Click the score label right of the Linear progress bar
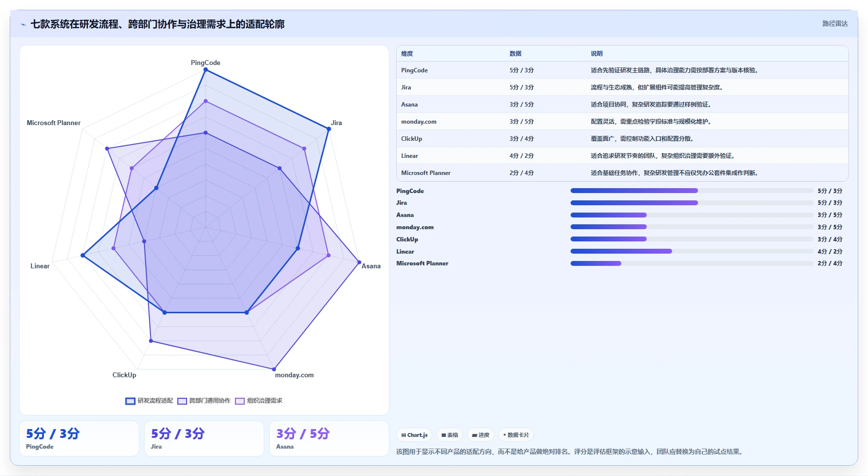Screen dimensions: 868x476 (830, 252)
